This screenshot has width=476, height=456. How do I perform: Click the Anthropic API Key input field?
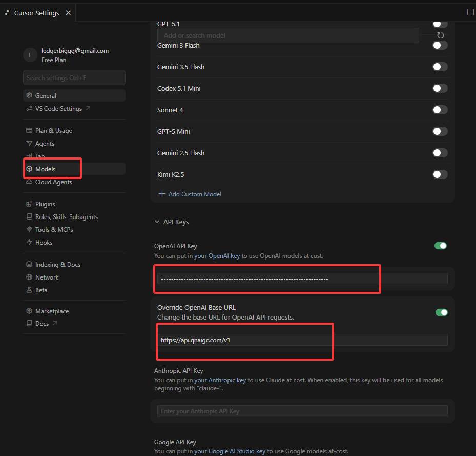click(x=302, y=411)
